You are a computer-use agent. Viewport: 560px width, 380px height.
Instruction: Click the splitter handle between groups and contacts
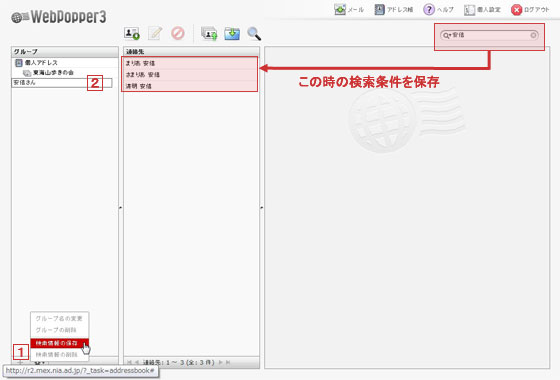[x=121, y=207]
